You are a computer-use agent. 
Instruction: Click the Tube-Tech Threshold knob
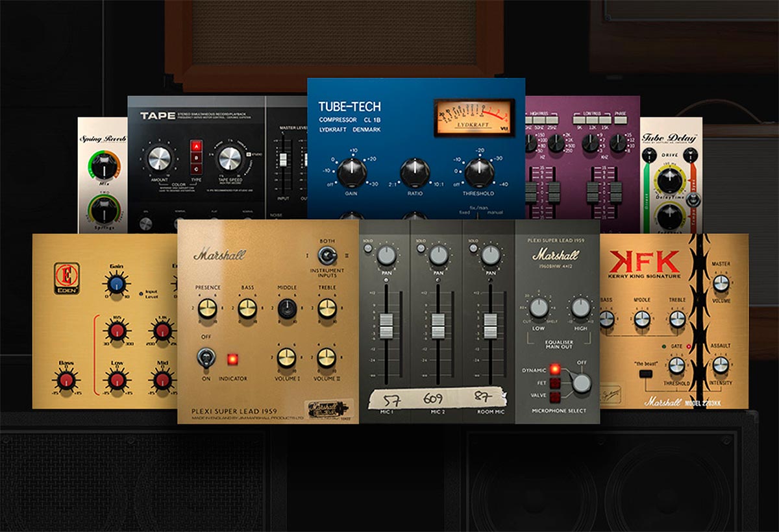tap(478, 173)
